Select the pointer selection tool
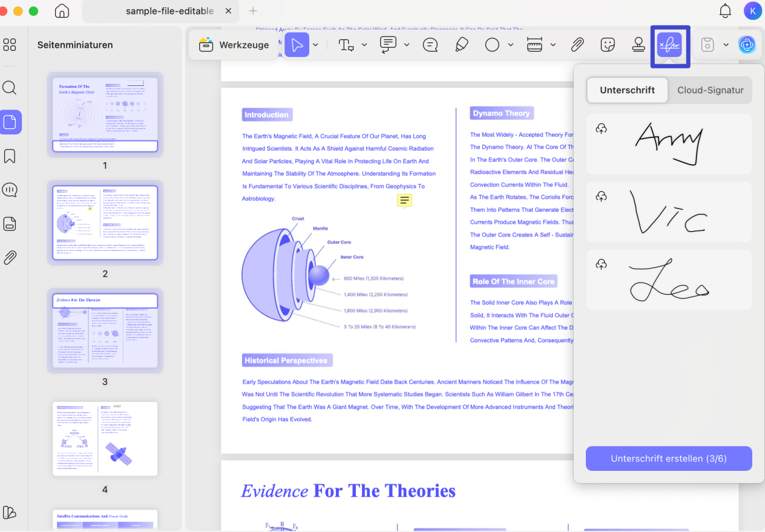The width and height of the screenshot is (765, 532). pyautogui.click(x=297, y=45)
